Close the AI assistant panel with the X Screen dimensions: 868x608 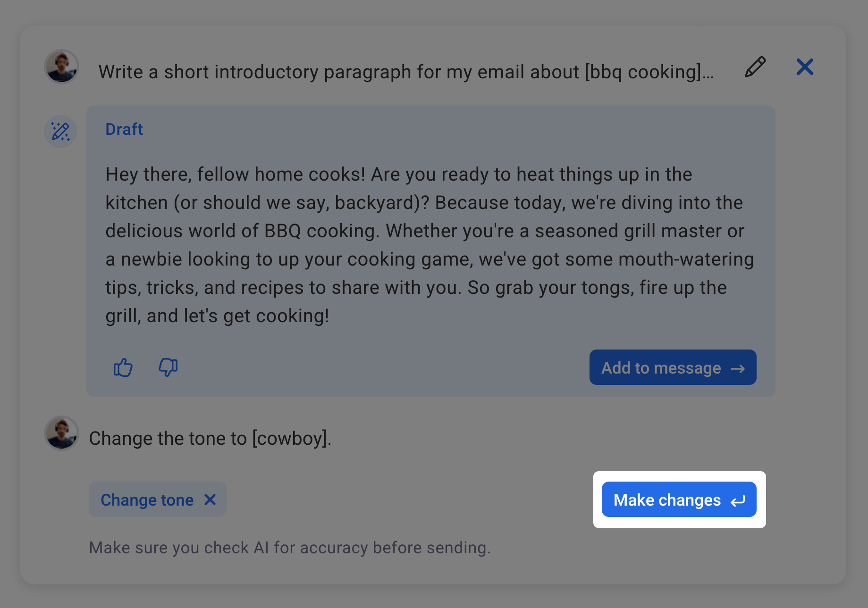tap(805, 67)
